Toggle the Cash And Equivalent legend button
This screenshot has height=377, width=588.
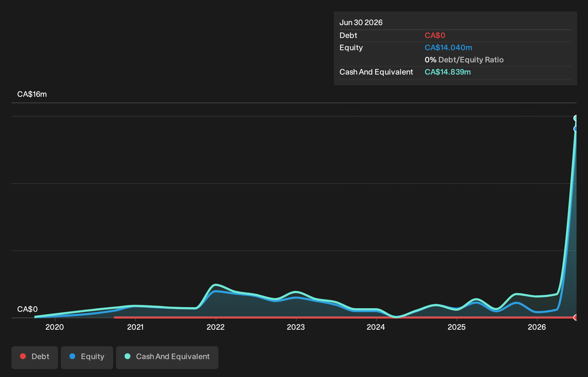[167, 357]
